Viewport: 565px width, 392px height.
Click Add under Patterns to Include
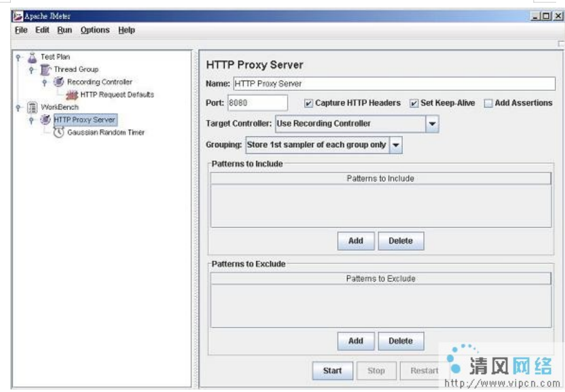(x=356, y=241)
